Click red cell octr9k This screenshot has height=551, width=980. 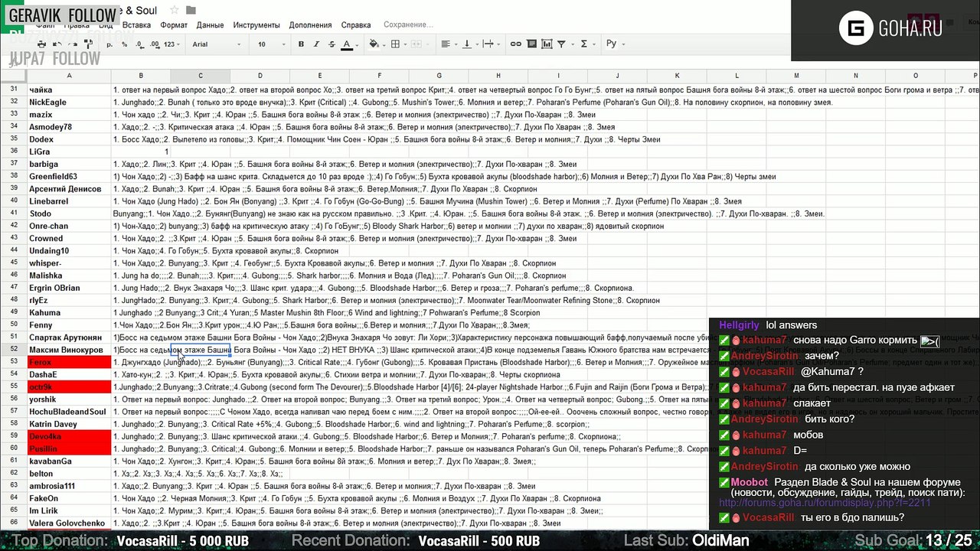point(69,387)
